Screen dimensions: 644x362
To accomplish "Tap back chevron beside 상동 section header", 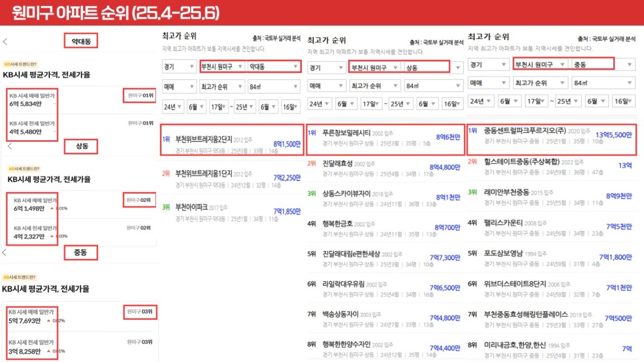I will (10, 146).
